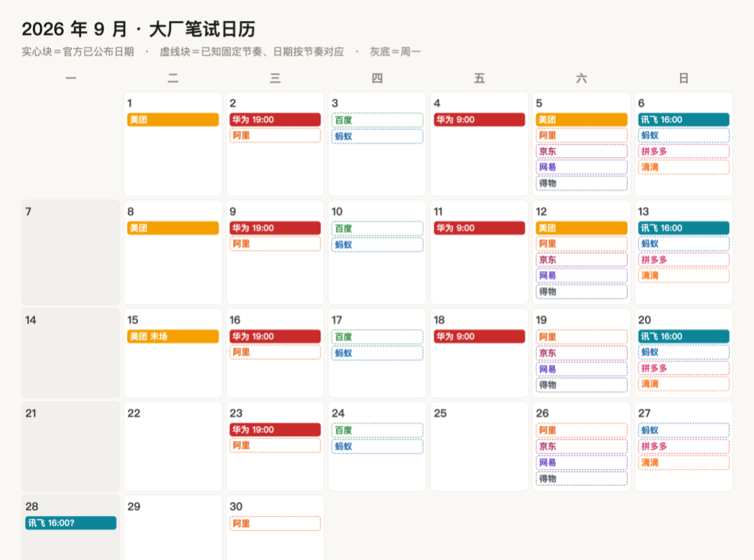Select the gray Monday cell dated 14
This screenshot has width=754, height=560.
pos(71,353)
